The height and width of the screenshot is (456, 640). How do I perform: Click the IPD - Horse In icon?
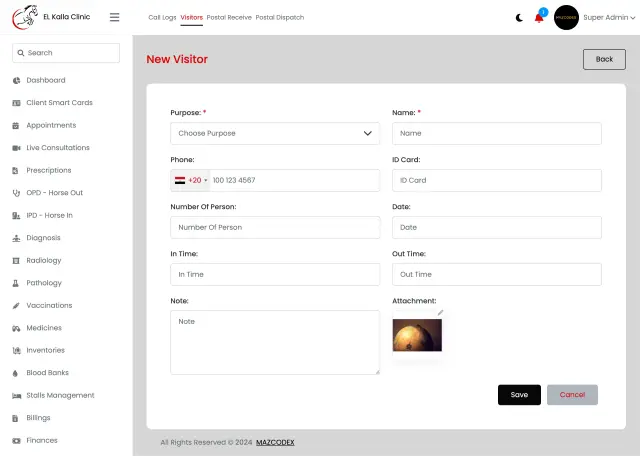coord(16,216)
